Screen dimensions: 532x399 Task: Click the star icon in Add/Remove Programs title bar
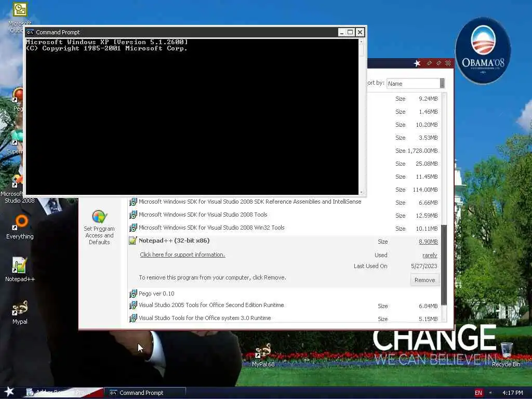pos(417,63)
